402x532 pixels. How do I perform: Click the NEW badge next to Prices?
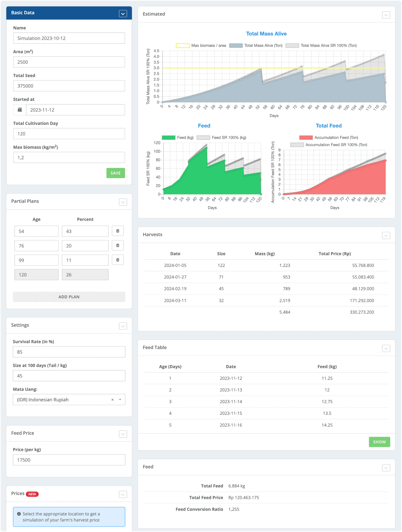tap(32, 494)
